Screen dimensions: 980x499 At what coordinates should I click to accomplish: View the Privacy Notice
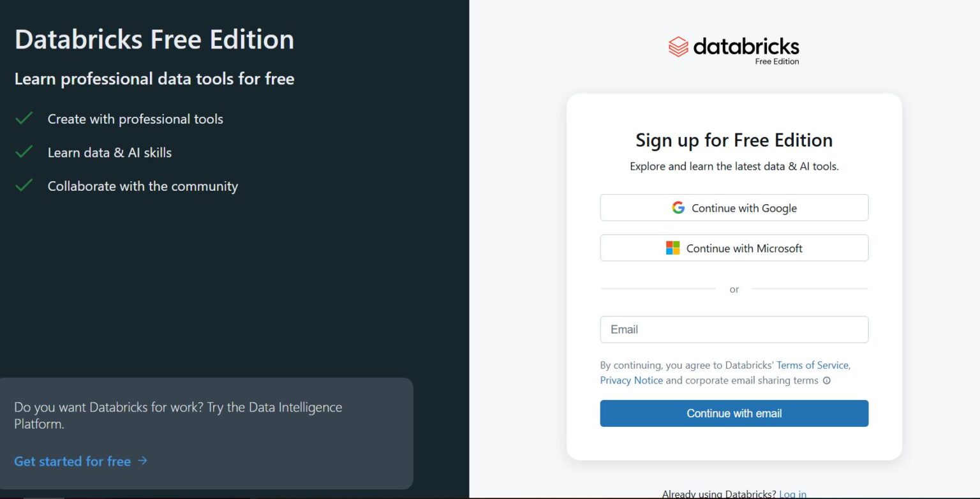click(631, 380)
